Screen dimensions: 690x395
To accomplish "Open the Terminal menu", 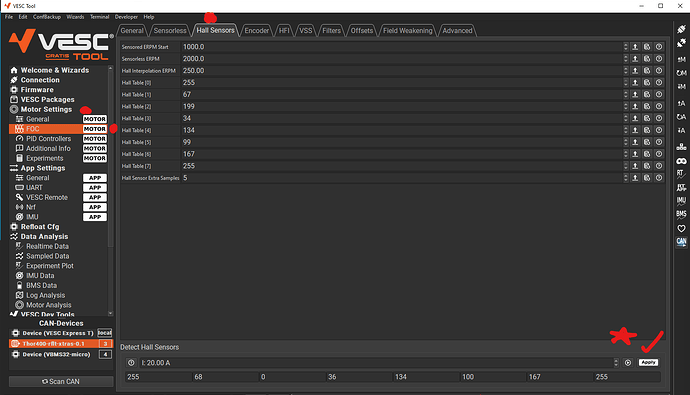I will 99,17.
